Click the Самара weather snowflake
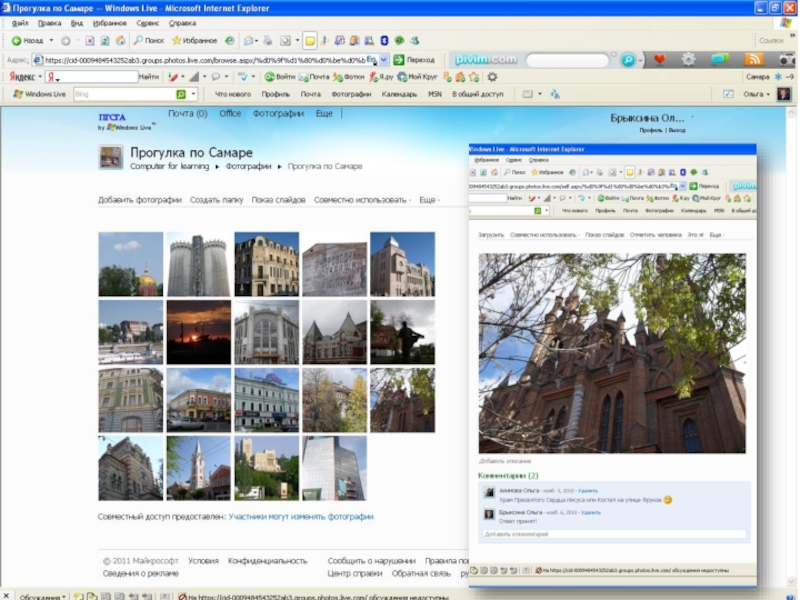Viewport: 800px width, 600px height. (778, 77)
